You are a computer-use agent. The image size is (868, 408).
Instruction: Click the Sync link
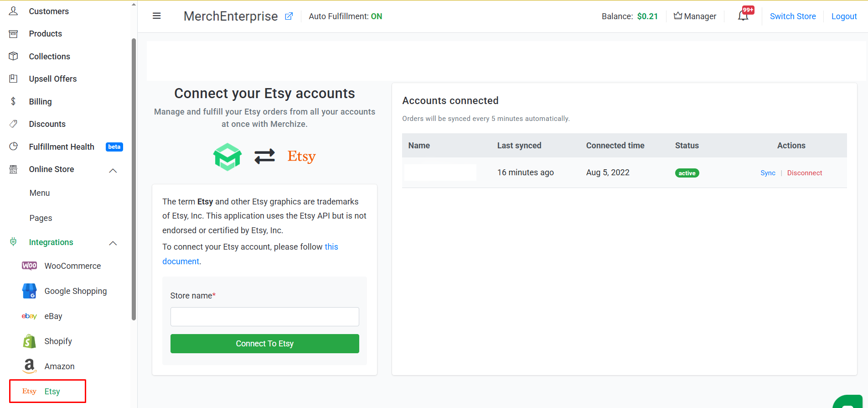pyautogui.click(x=768, y=173)
